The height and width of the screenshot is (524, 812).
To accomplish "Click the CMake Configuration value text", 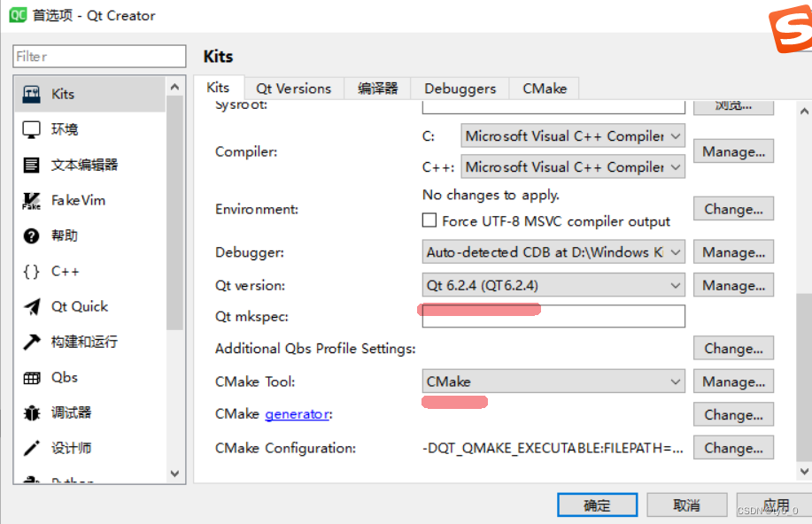I will 553,448.
